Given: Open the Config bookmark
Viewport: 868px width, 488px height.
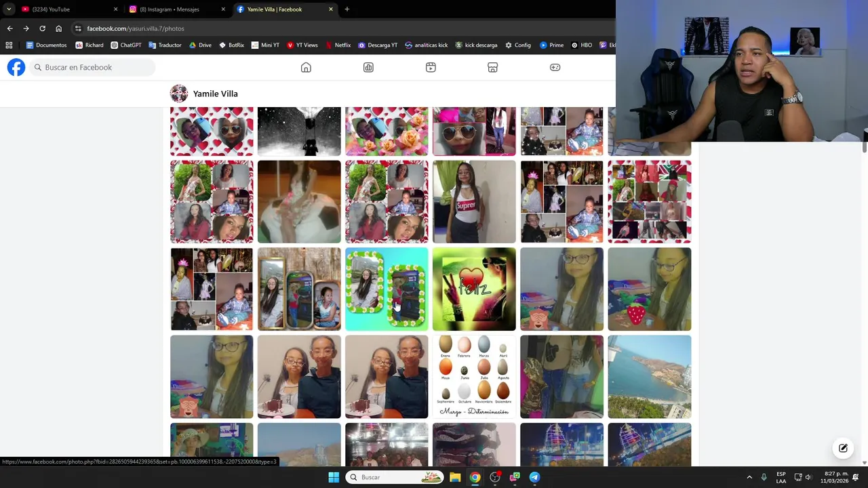Looking at the screenshot, I should pos(518,45).
